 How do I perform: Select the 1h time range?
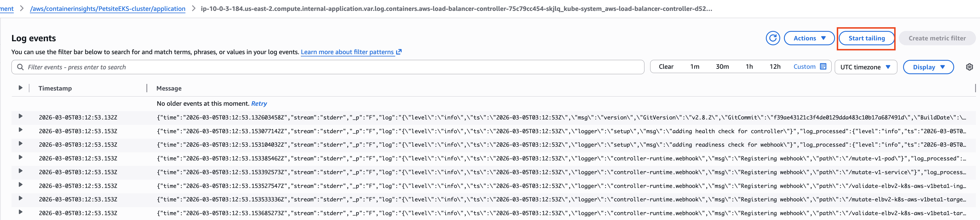(x=749, y=66)
